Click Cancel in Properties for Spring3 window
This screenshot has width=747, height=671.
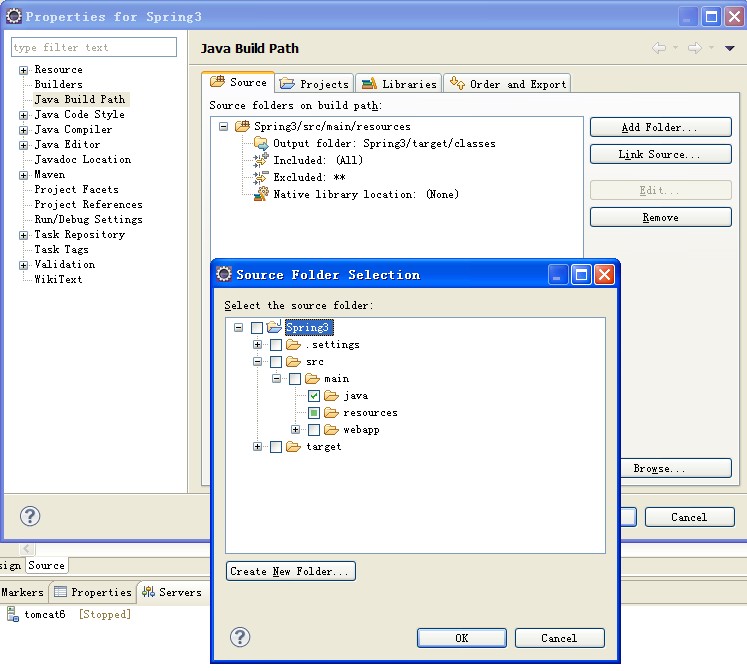pyautogui.click(x=689, y=517)
